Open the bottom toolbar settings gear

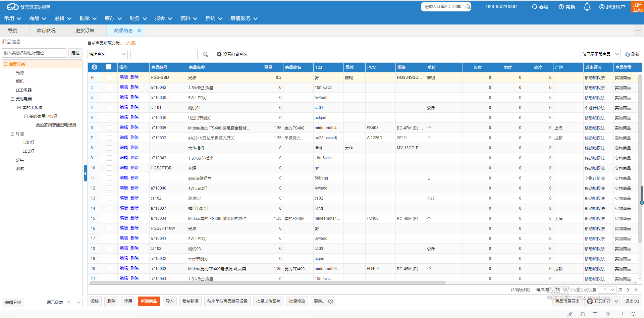[x=330, y=301]
